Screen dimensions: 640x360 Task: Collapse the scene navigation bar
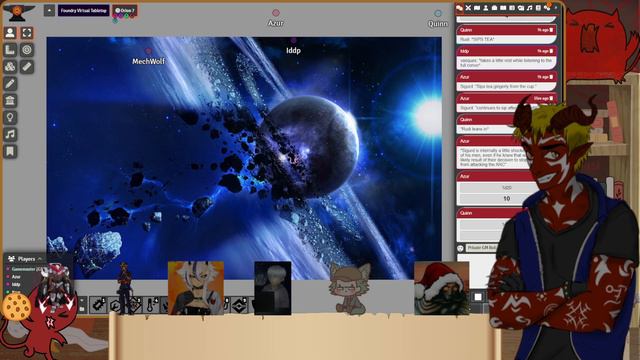[49, 10]
